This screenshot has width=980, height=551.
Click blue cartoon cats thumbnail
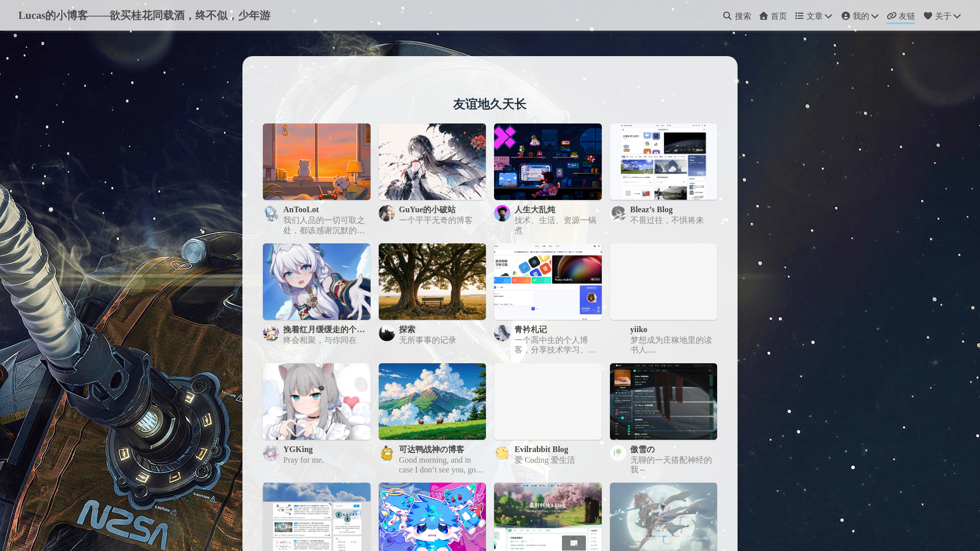click(432, 517)
